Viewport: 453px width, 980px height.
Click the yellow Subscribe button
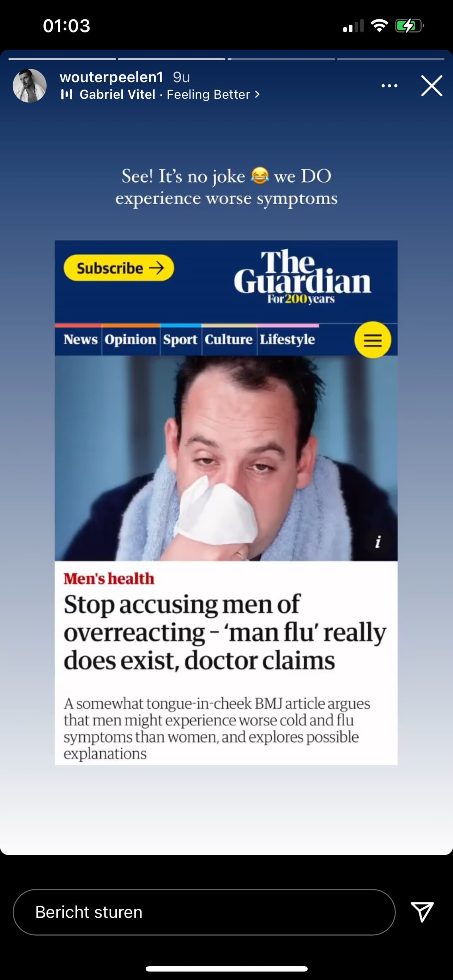click(119, 268)
